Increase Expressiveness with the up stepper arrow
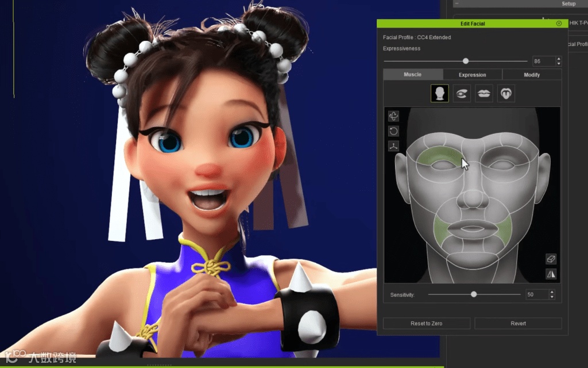 point(559,59)
